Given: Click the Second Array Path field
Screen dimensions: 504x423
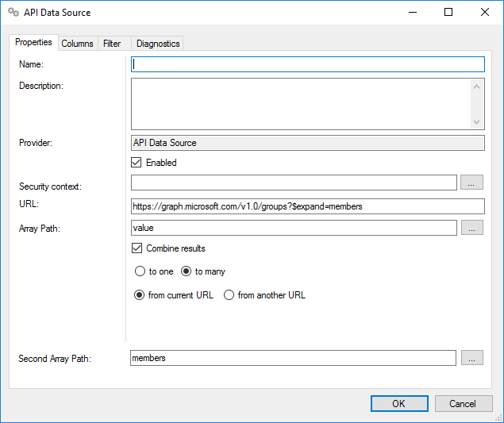Looking at the screenshot, I should (293, 358).
